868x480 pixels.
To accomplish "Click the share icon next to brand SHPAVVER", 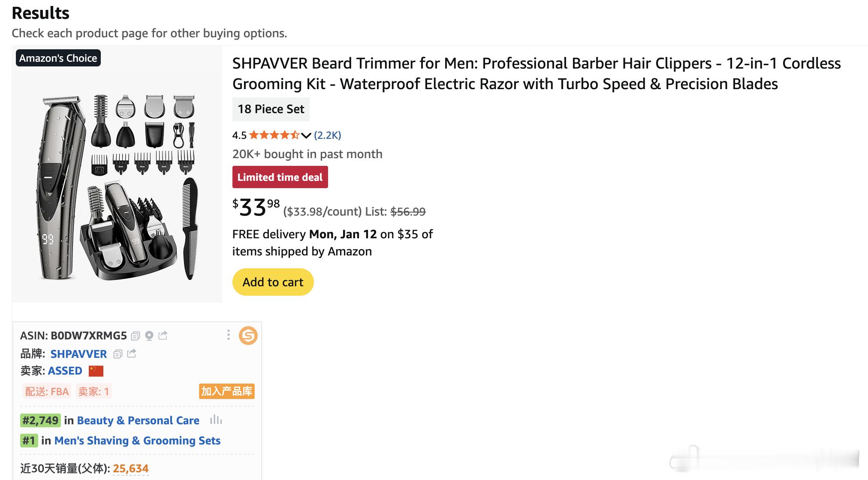I will [x=132, y=354].
